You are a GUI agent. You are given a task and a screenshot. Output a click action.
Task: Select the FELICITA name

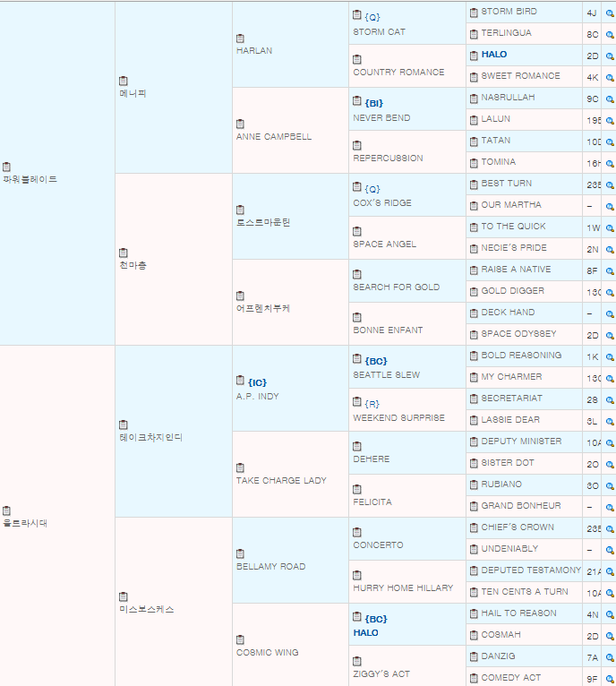coord(372,502)
